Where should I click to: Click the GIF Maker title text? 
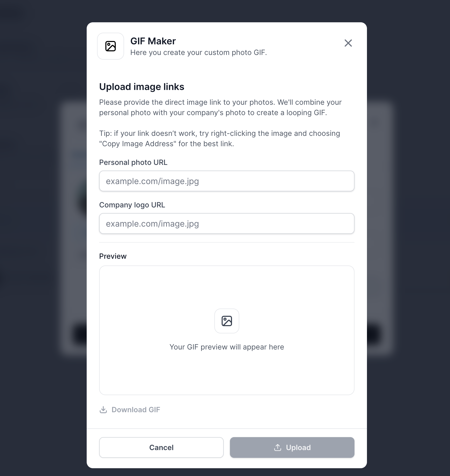coord(153,41)
